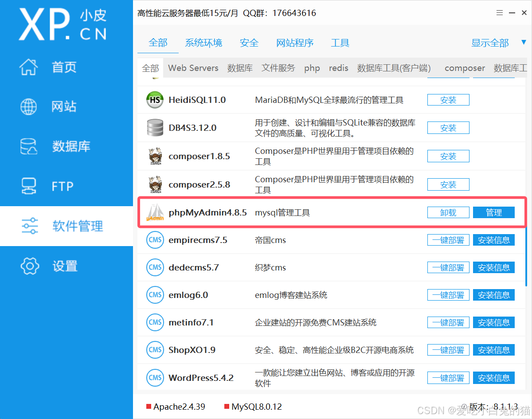
Task: Click the HeidiSQL11.0 name text
Action: click(197, 100)
